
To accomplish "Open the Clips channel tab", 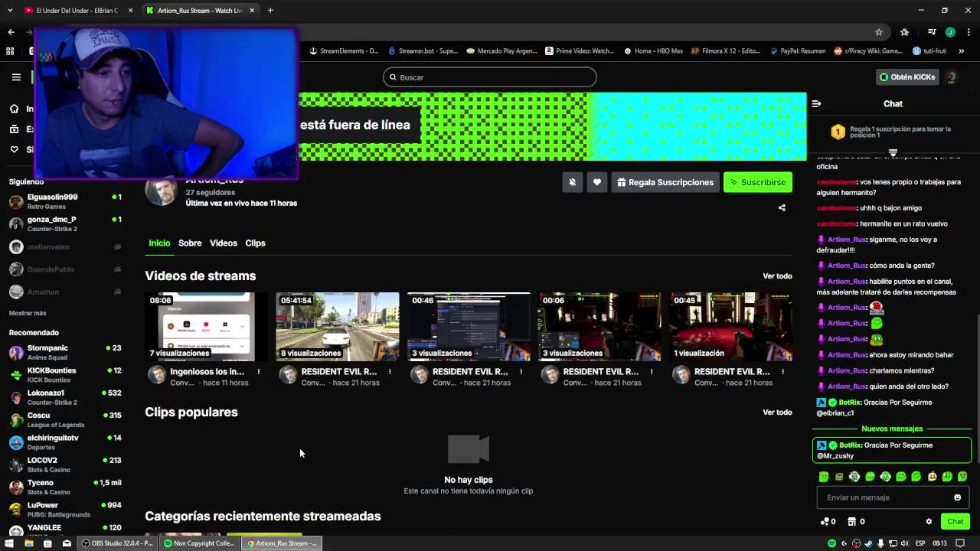I will click(255, 243).
